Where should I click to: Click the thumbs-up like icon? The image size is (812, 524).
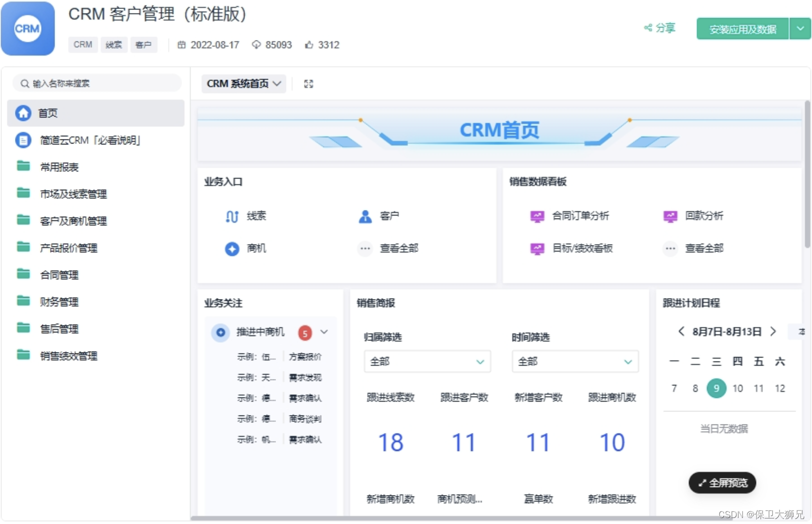309,45
